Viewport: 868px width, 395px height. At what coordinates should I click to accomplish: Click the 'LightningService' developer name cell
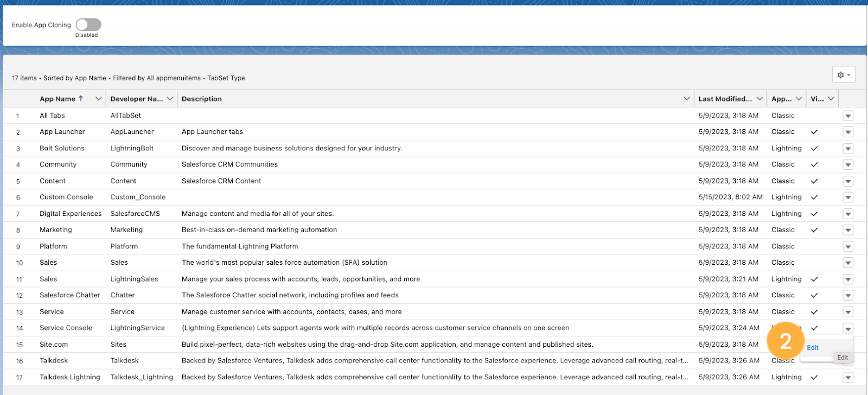138,328
